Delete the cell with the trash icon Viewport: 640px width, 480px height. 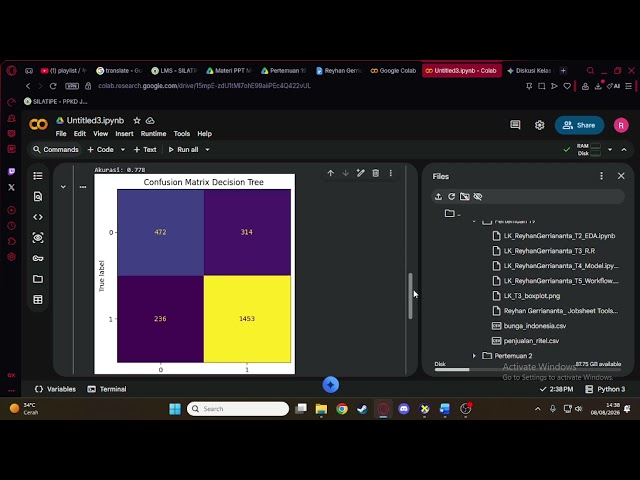pos(376,173)
